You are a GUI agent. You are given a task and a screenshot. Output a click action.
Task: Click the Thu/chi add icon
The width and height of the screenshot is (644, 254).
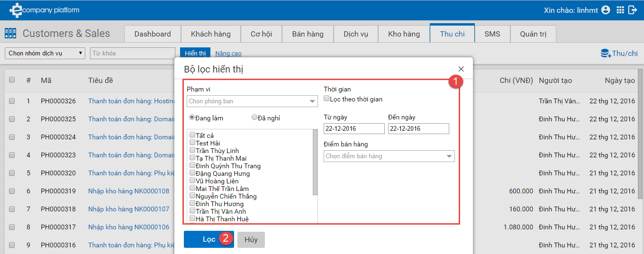coord(606,53)
